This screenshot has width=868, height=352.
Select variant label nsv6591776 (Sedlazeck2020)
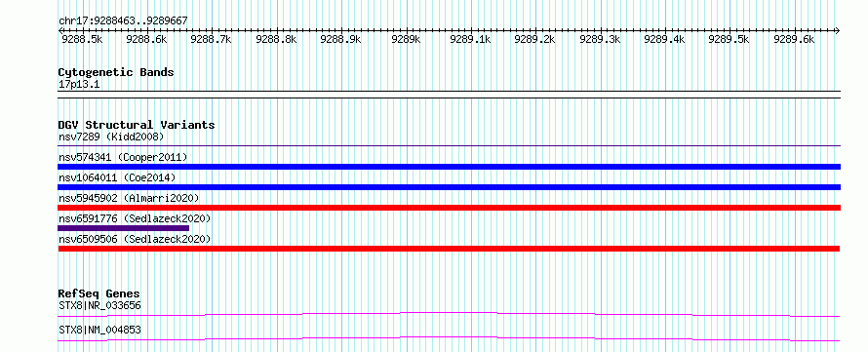(x=135, y=218)
